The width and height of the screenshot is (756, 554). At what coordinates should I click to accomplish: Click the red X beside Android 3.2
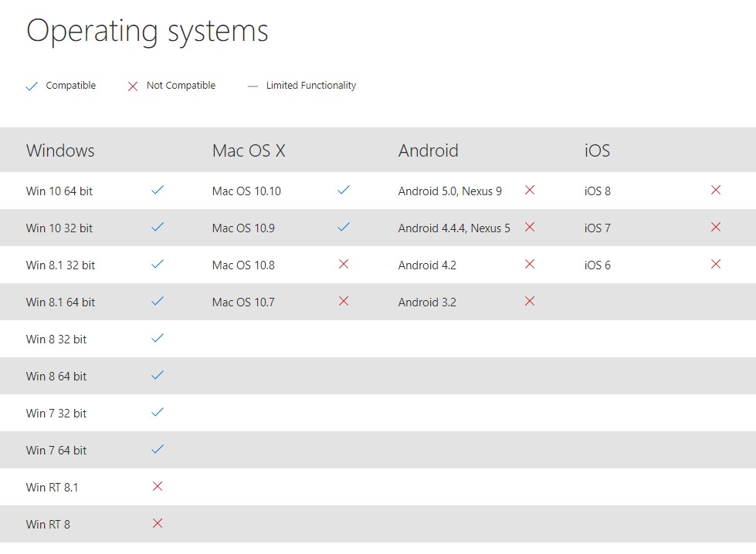click(530, 301)
